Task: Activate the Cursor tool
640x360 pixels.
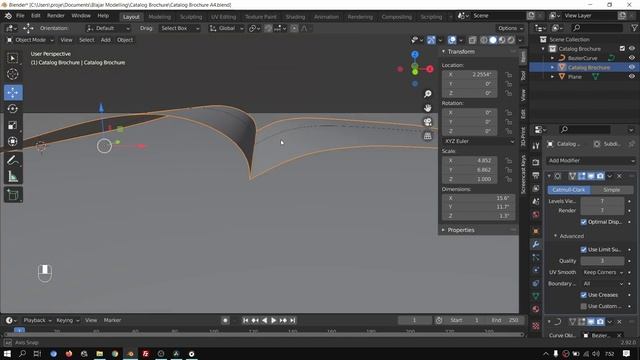Action: point(13,74)
